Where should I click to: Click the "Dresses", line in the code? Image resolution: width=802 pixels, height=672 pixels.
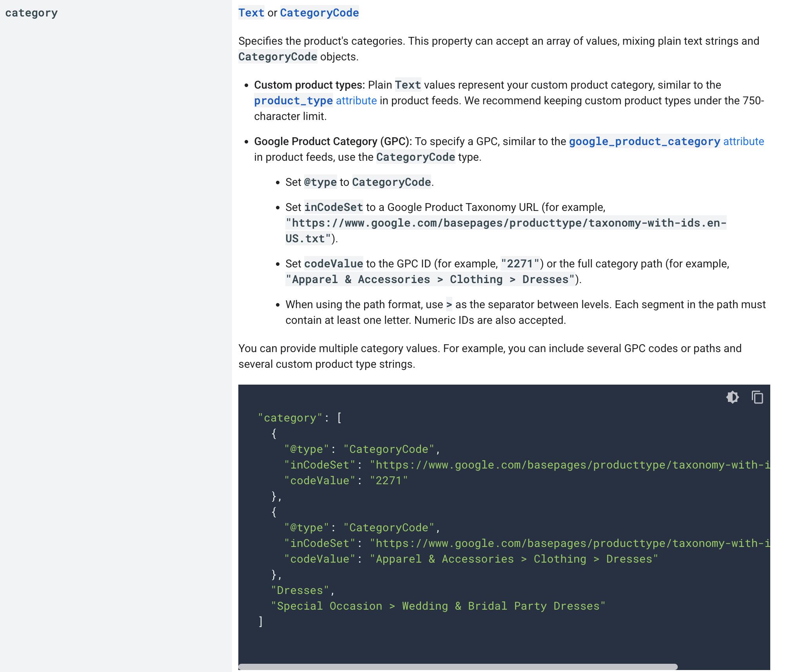(x=303, y=590)
